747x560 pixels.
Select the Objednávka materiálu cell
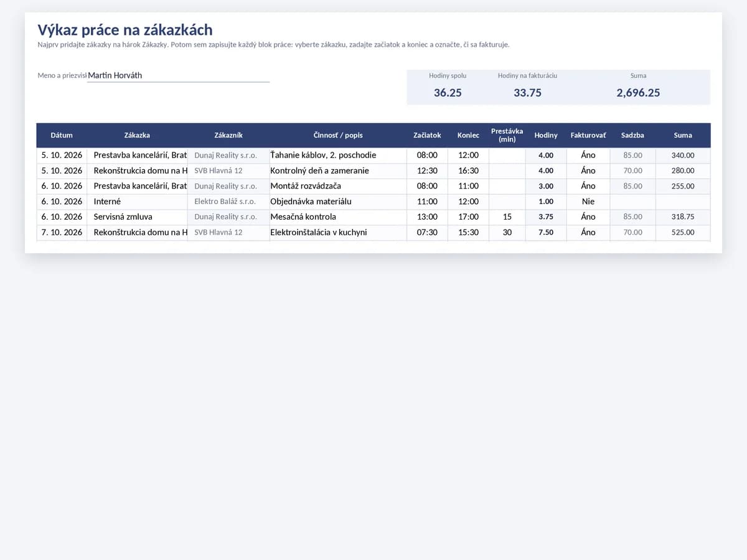pyautogui.click(x=338, y=202)
